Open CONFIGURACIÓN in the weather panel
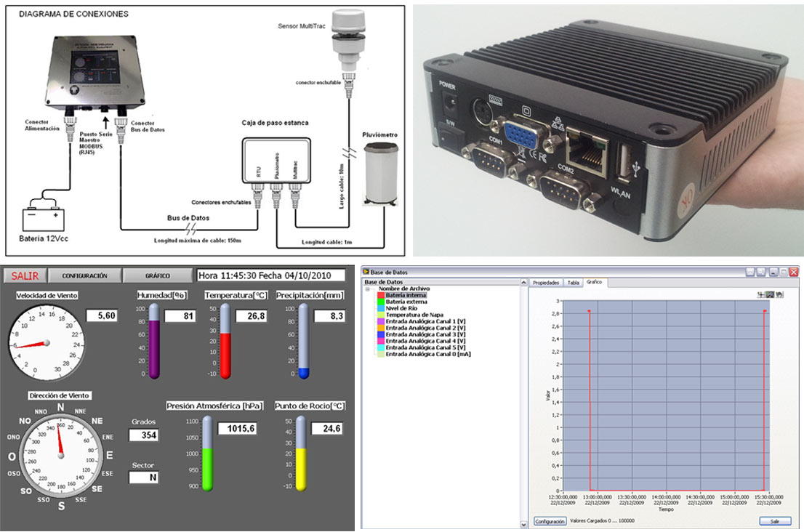 pyautogui.click(x=84, y=276)
